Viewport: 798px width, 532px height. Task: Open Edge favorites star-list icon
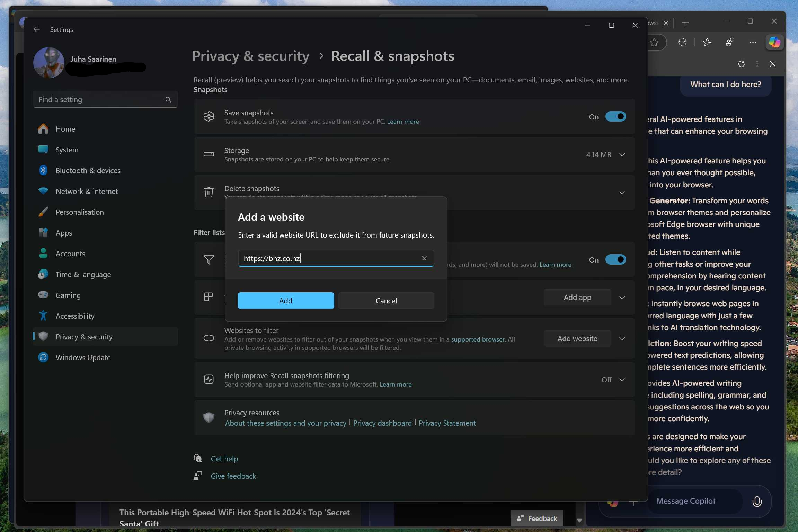707,42
